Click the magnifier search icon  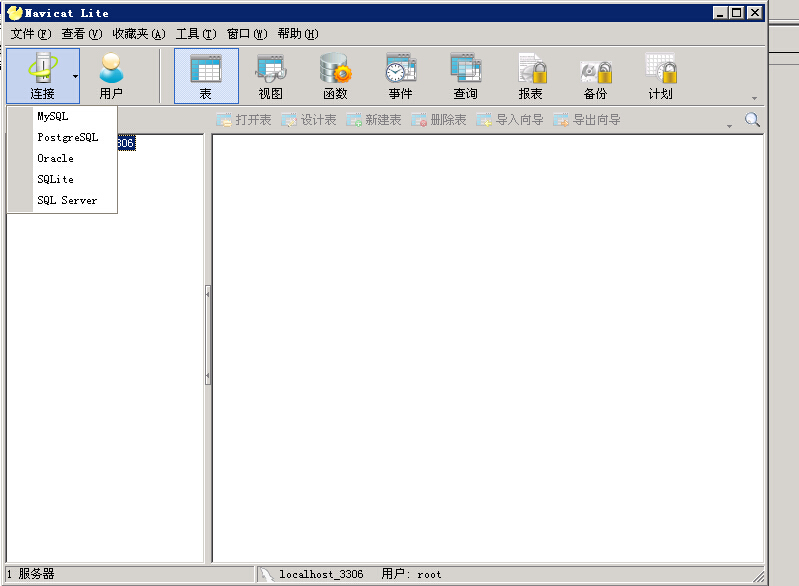pos(752,120)
